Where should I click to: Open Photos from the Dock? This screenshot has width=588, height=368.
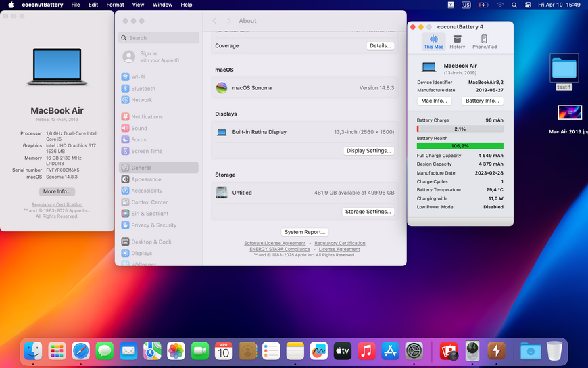click(x=176, y=351)
